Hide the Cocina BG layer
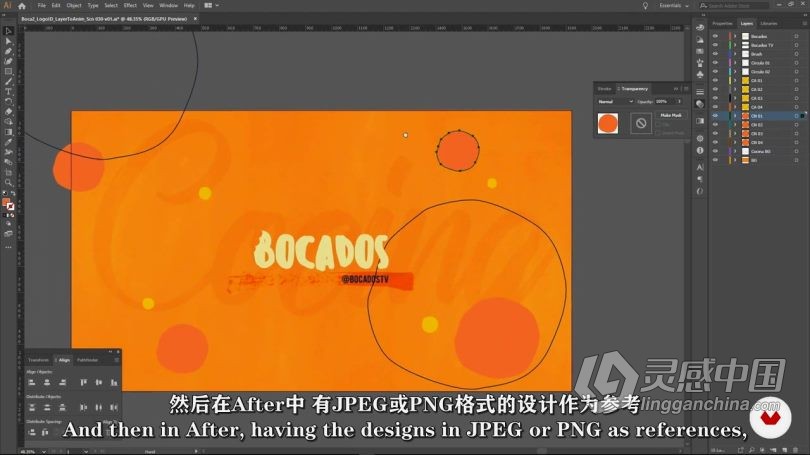Screen dimensions: 810x455 click(715, 151)
